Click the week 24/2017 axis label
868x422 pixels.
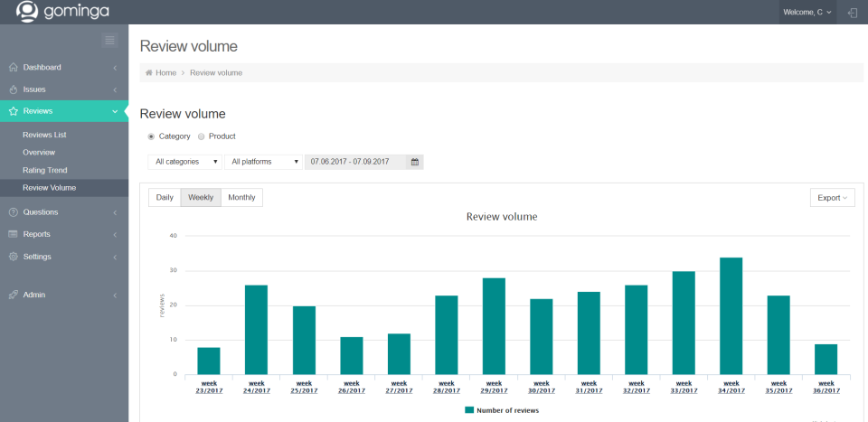pos(256,387)
